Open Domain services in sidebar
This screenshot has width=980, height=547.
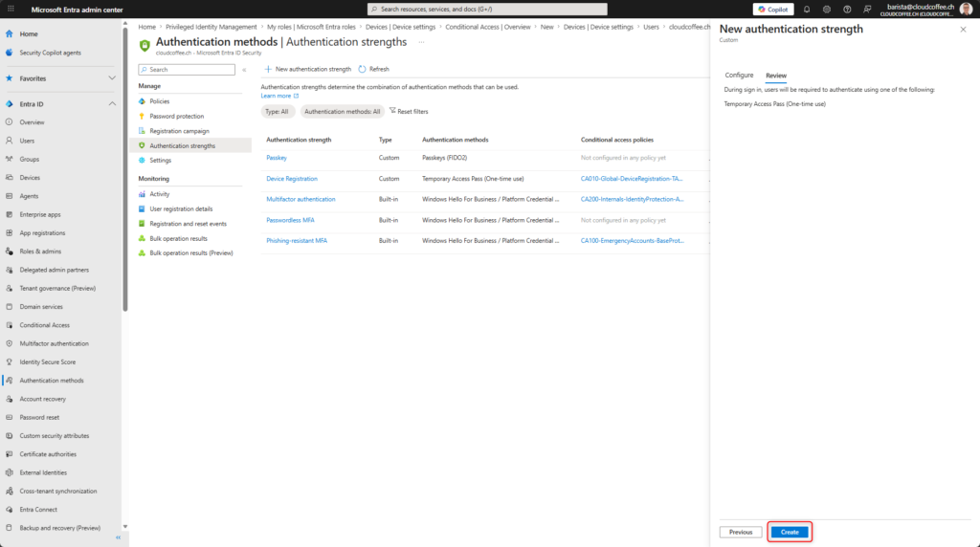coord(40,307)
